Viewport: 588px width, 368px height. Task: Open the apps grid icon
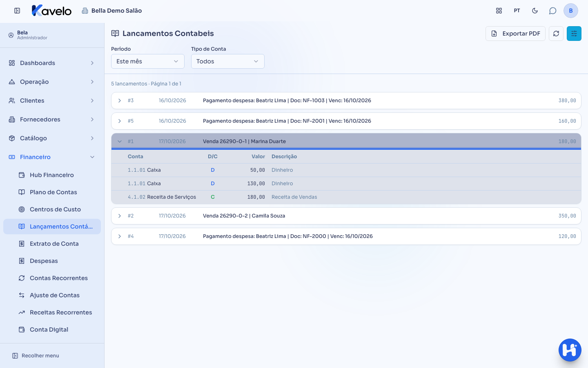499,11
